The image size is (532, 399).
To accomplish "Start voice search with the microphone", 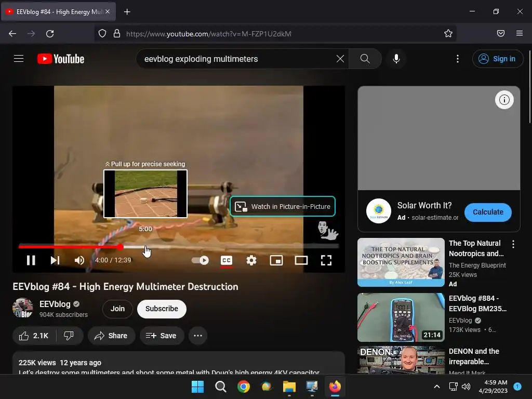I will [396, 59].
